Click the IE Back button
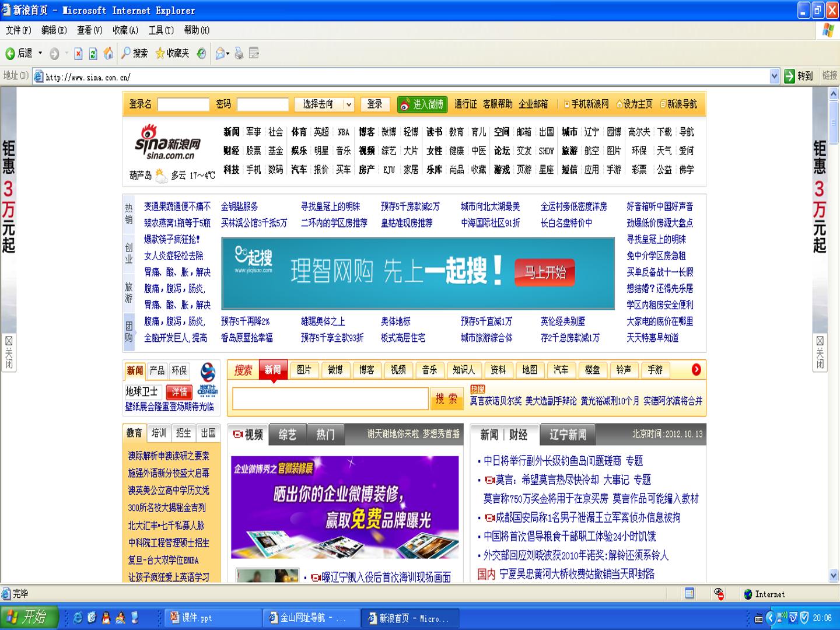Image resolution: width=840 pixels, height=630 pixels. pyautogui.click(x=19, y=54)
